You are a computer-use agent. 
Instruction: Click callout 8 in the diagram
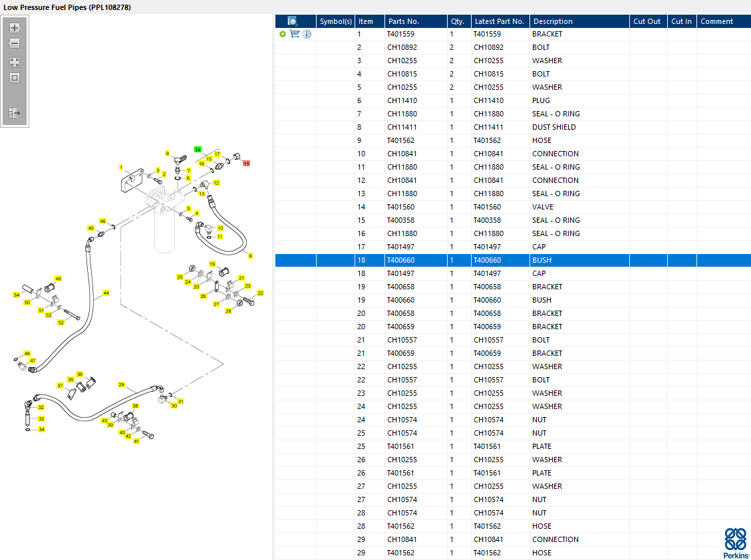[x=168, y=153]
